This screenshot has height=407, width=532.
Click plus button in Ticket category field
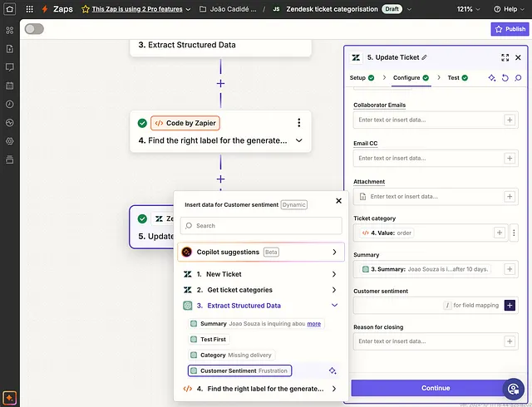[500, 233]
